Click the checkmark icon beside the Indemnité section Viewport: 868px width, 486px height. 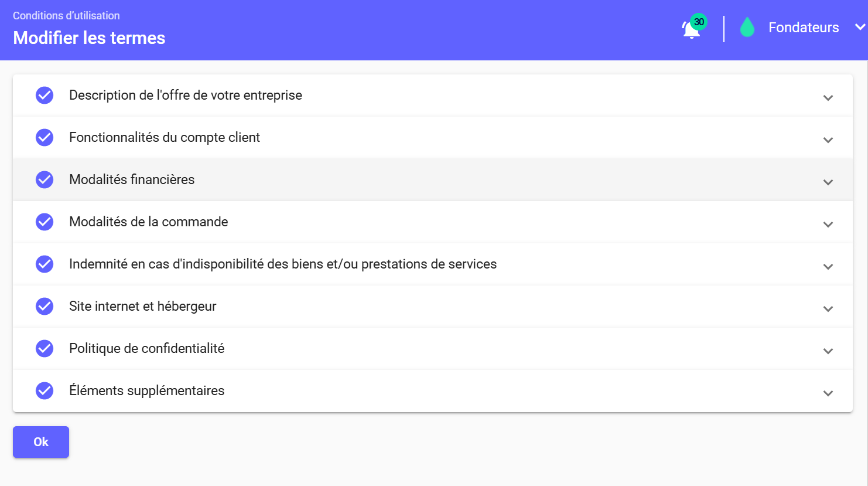tap(45, 264)
